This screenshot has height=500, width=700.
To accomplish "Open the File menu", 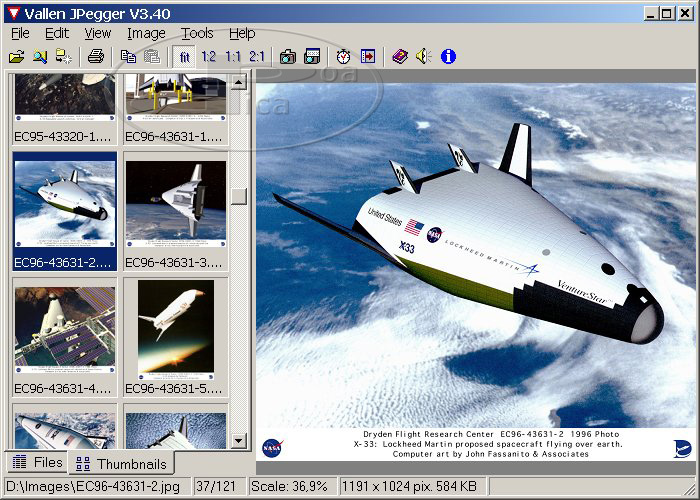I will 20,33.
